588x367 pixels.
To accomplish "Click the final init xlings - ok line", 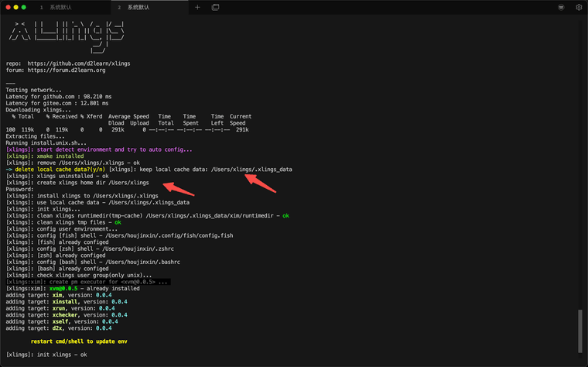I will tap(46, 355).
